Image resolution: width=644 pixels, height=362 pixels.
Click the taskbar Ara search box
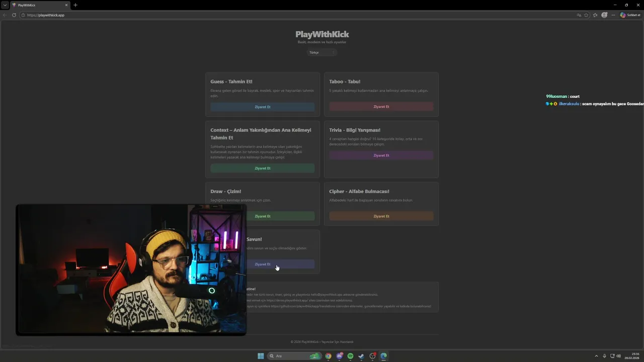[x=295, y=356]
